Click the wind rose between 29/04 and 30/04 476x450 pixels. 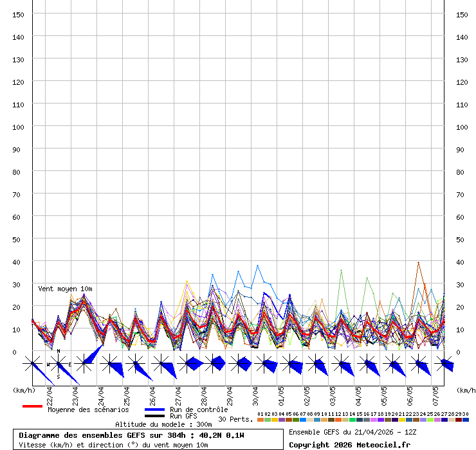click(x=239, y=364)
